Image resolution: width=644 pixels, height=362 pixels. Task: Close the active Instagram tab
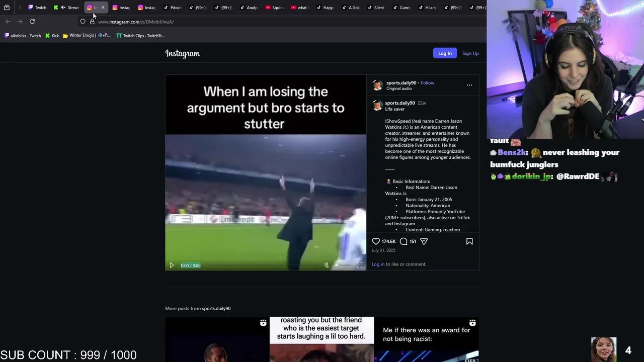103,8
